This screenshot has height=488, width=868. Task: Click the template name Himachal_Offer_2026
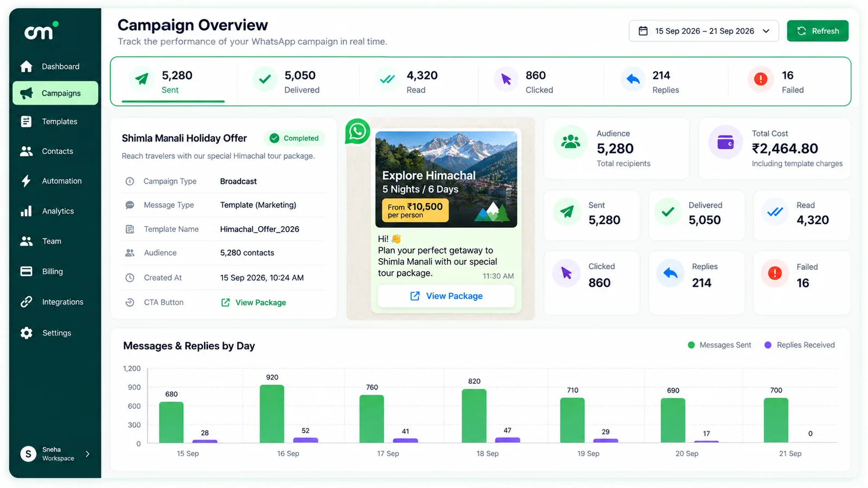click(x=260, y=229)
